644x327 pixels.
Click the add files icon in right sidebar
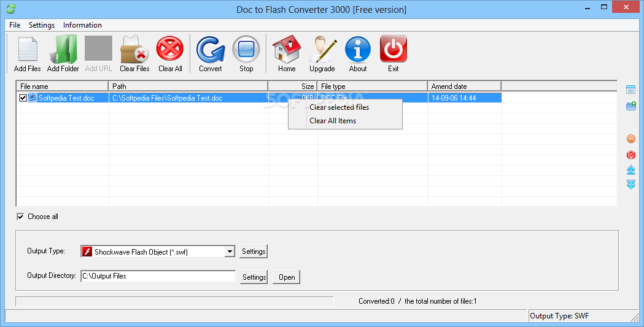click(631, 90)
